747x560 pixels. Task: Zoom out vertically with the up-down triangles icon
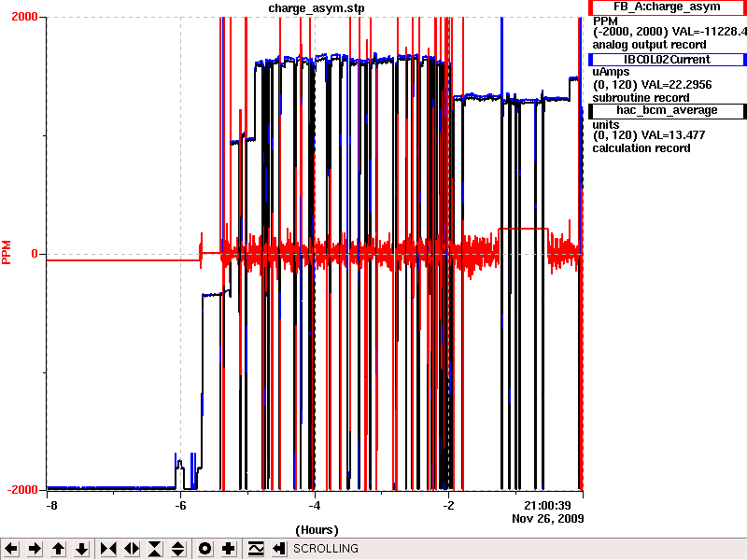pyautogui.click(x=178, y=549)
